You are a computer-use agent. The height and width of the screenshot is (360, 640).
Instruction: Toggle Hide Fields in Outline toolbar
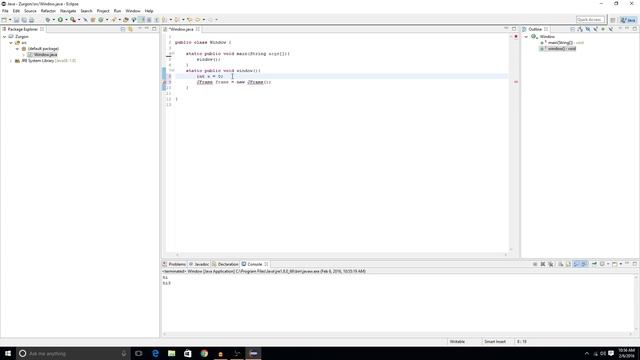[x=587, y=29]
